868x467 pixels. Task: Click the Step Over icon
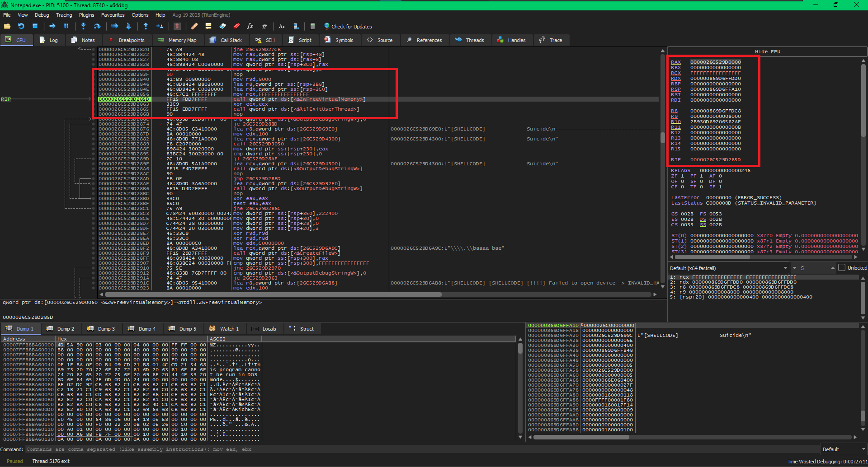[x=97, y=27]
